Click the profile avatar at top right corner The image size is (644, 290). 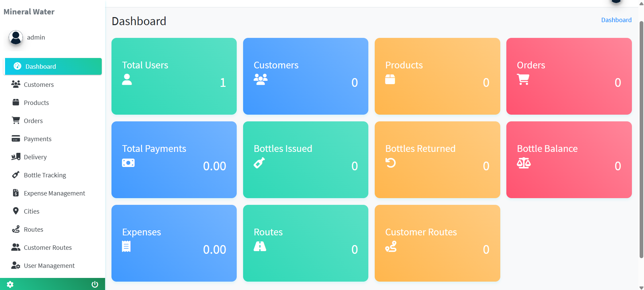click(x=616, y=1)
